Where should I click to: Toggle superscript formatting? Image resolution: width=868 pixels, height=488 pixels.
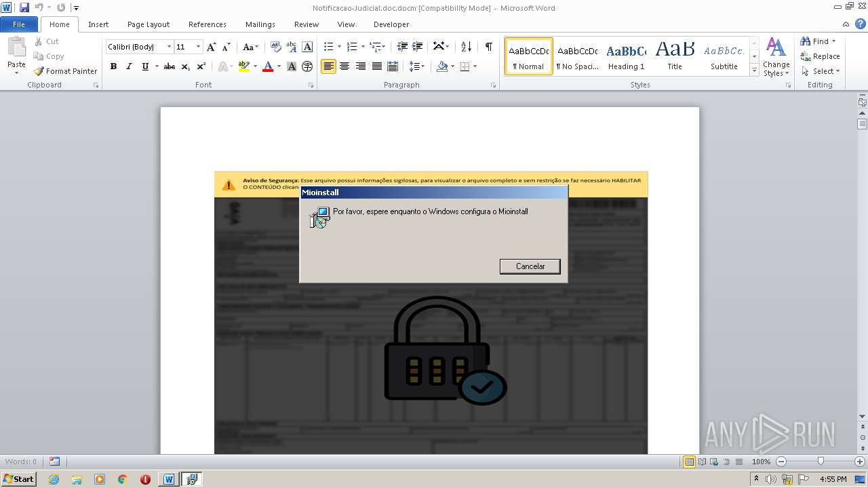pyautogui.click(x=201, y=66)
